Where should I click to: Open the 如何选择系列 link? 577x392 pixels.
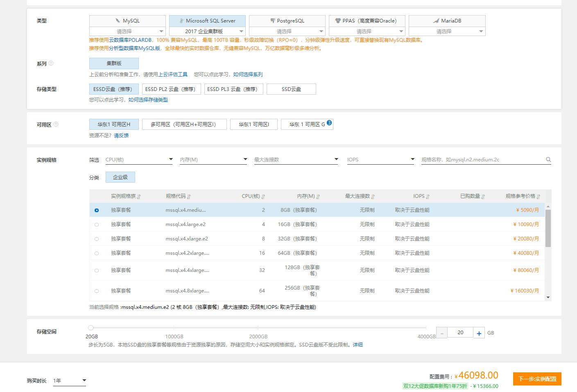pos(248,74)
